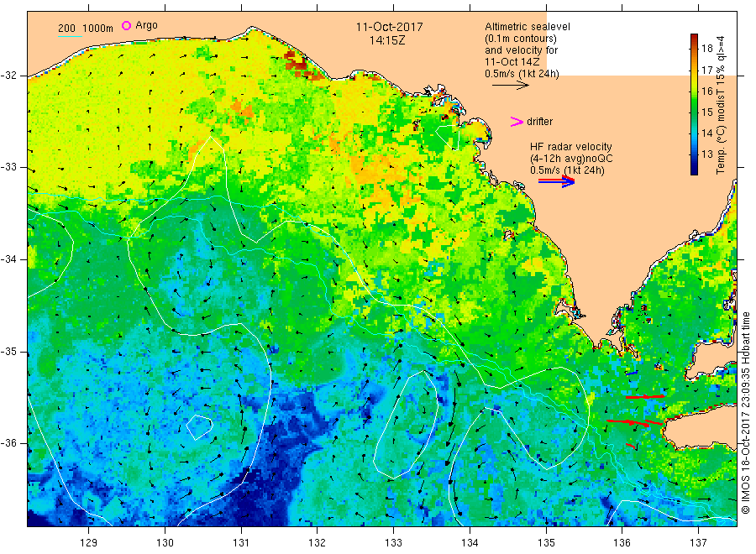Click the time label 14:15Z

(x=387, y=41)
